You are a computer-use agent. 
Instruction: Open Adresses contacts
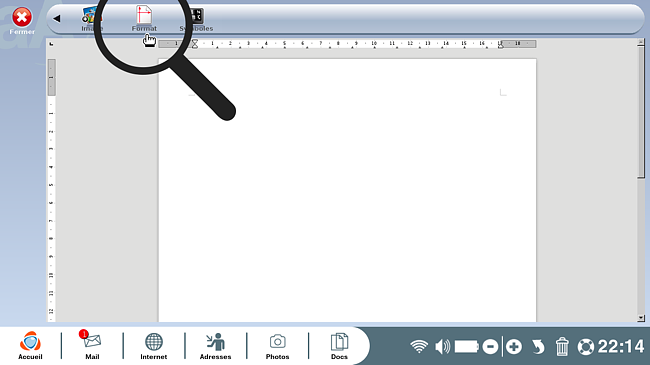(215, 345)
